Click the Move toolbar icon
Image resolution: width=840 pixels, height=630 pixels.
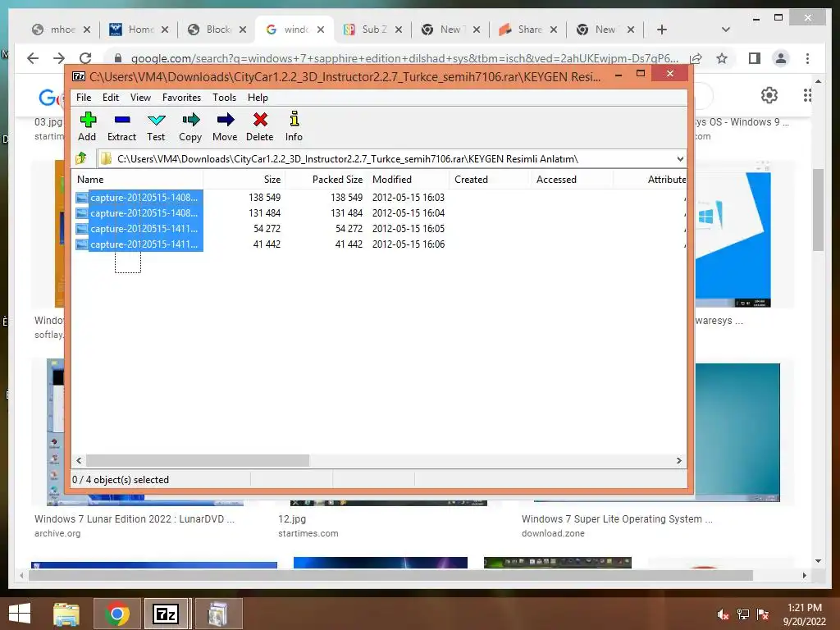pos(225,126)
